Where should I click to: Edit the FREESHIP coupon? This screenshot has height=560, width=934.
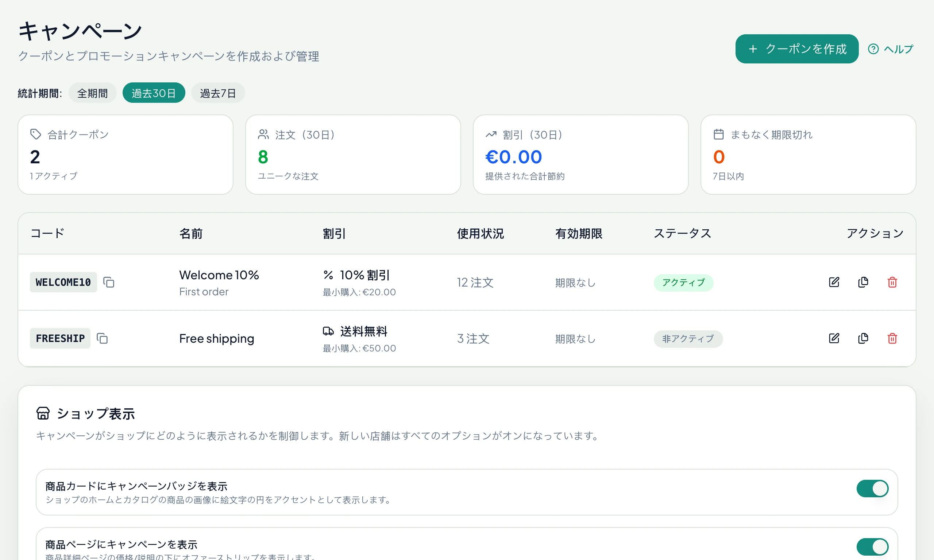click(x=834, y=338)
